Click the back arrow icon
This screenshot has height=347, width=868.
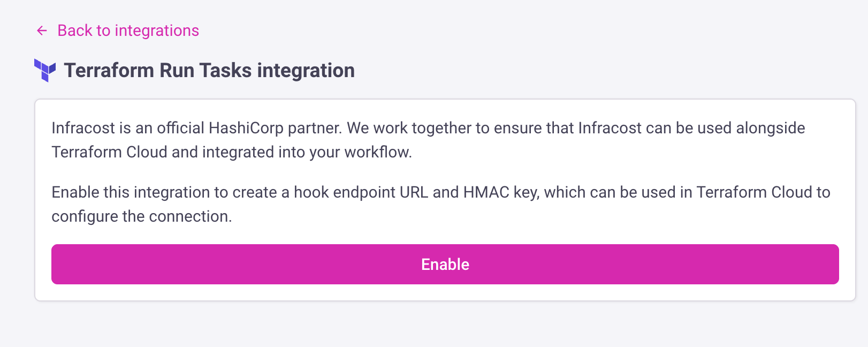click(x=42, y=31)
